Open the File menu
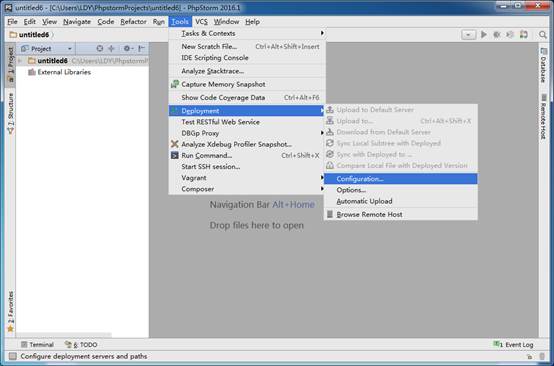Image resolution: width=554 pixels, height=366 pixels. coord(12,22)
